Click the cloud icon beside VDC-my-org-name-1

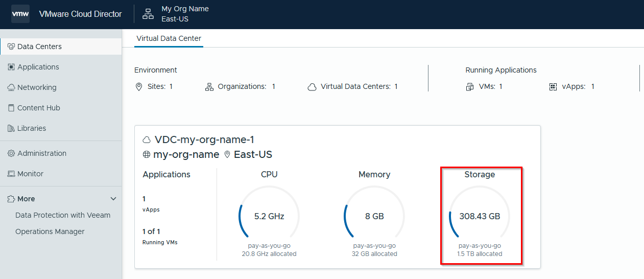147,139
